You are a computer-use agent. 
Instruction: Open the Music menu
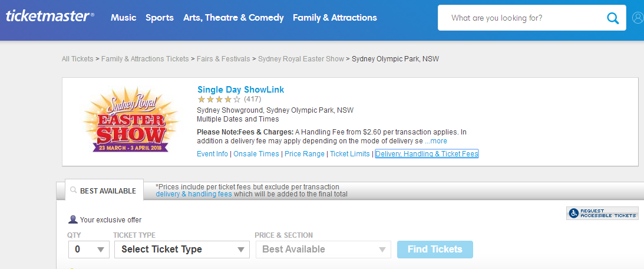coord(124,18)
